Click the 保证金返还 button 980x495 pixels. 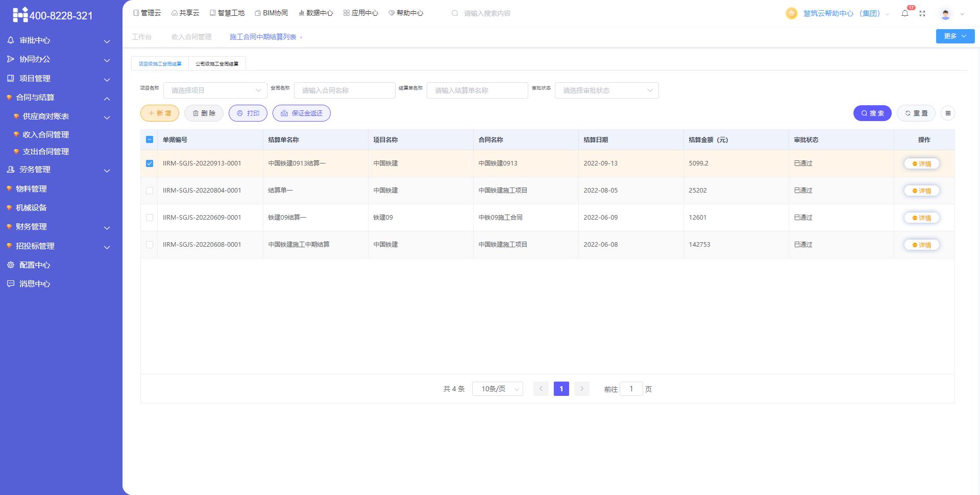(x=302, y=113)
